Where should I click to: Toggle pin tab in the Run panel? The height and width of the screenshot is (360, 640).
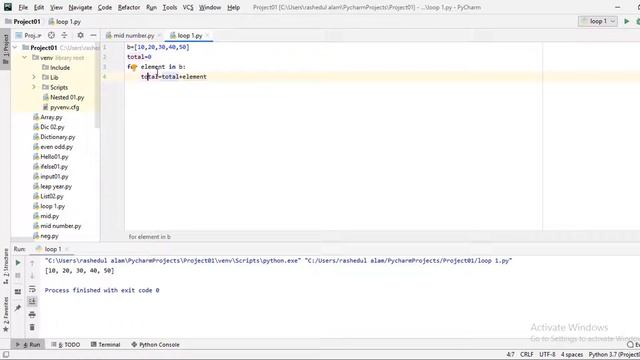[18, 308]
